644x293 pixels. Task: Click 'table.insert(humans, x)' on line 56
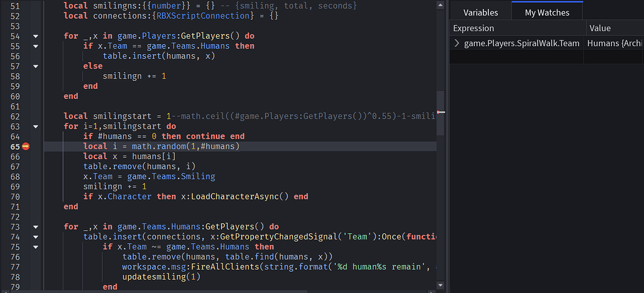tap(159, 56)
